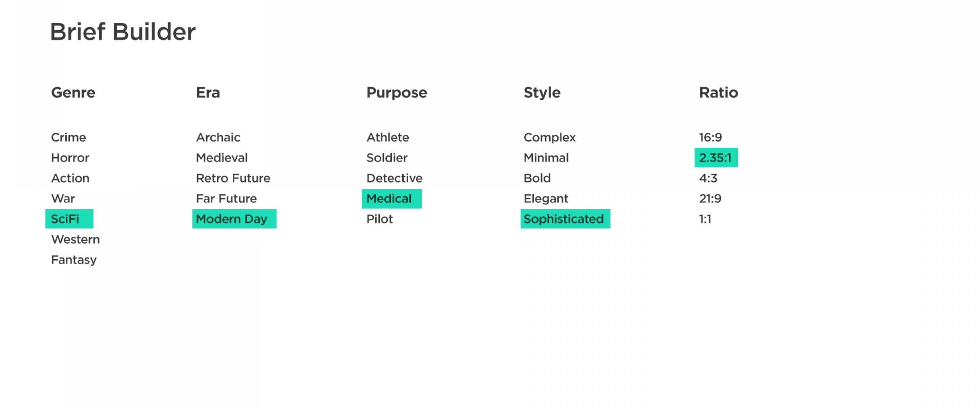Select Athlete as the purpose
This screenshot has height=408, width=980.
tap(388, 137)
